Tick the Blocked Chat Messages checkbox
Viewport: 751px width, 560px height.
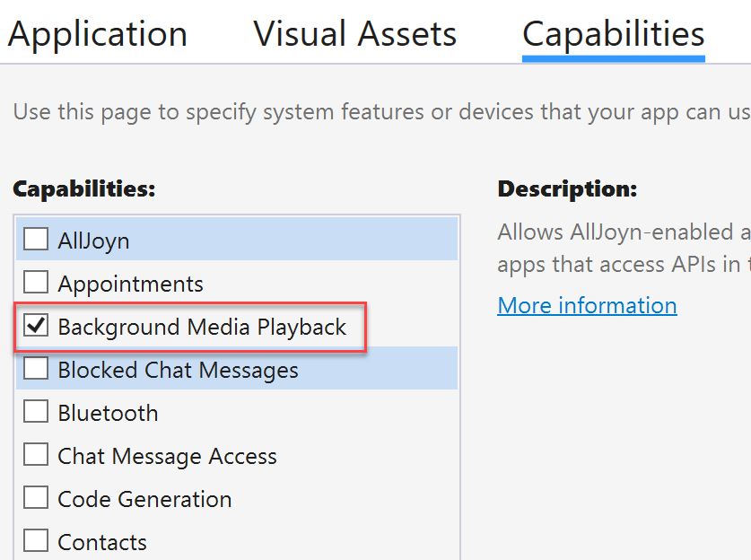point(36,368)
